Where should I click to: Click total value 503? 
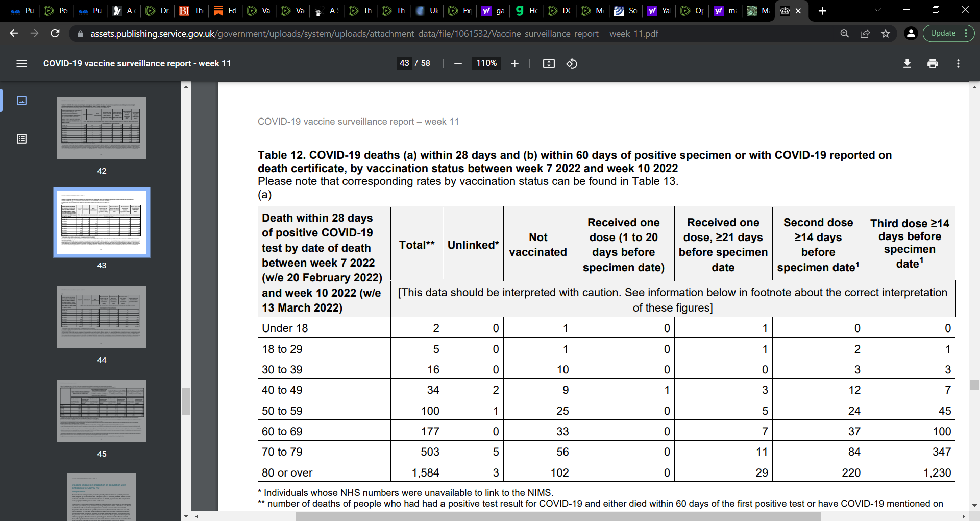point(430,452)
